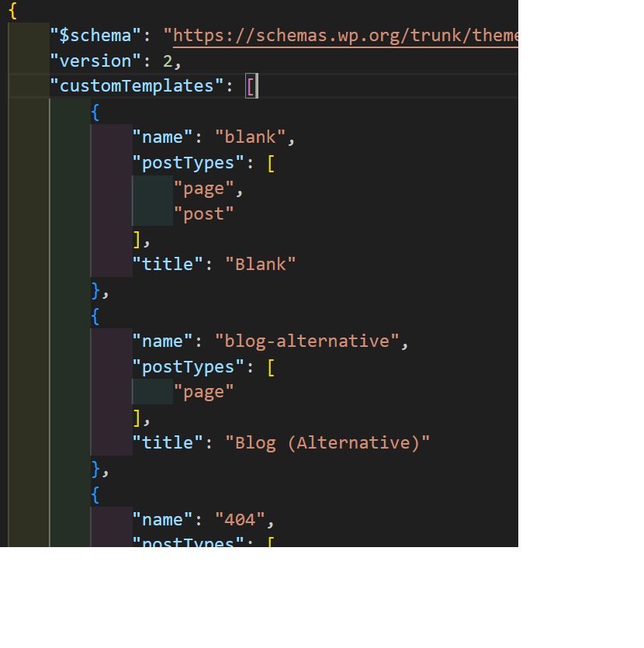Image resolution: width=644 pixels, height=648 pixels.
Task: Click the "page" value above "post"
Action: click(x=203, y=188)
